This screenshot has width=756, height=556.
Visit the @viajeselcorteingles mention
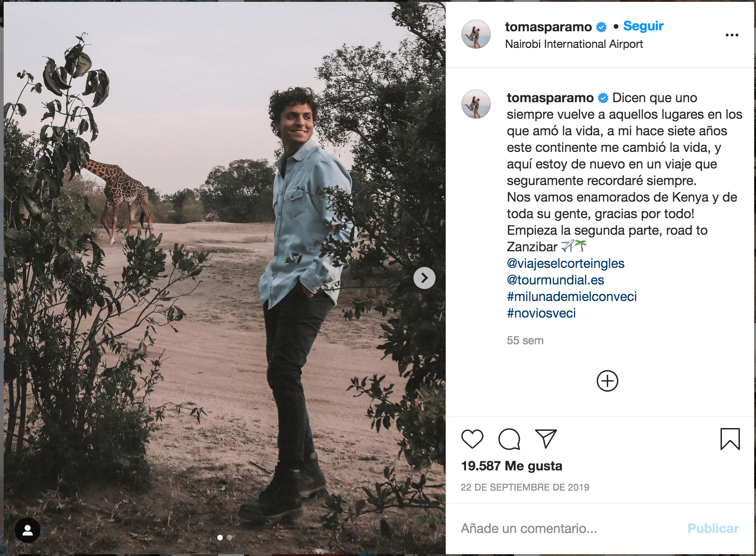[565, 263]
